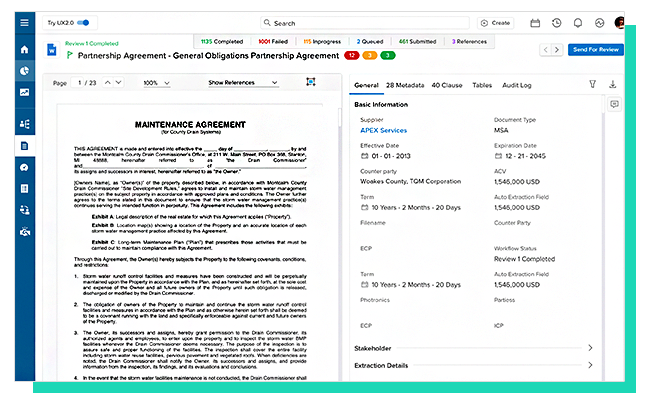Open the APEX Services supplier link
The width and height of the screenshot is (650, 400).
click(381, 130)
